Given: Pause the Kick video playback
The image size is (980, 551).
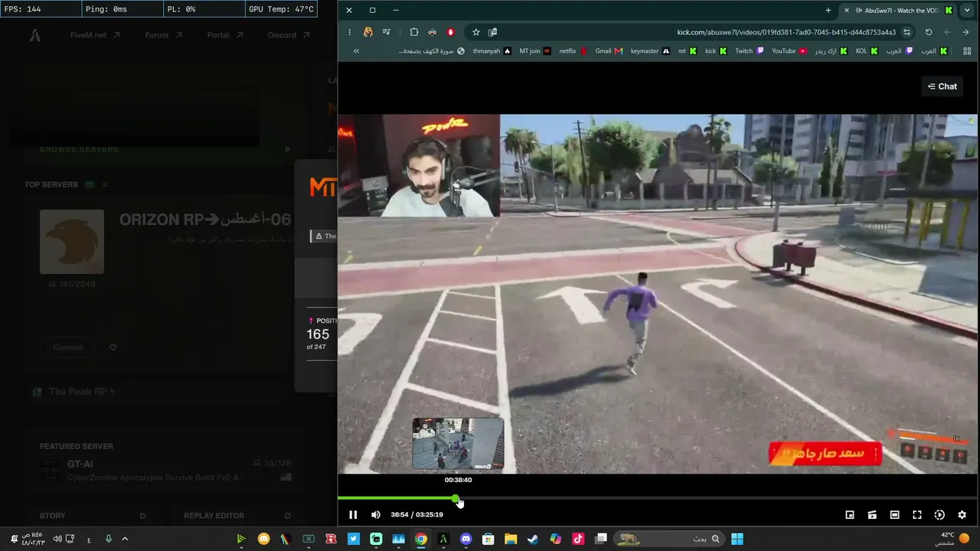Looking at the screenshot, I should (353, 515).
